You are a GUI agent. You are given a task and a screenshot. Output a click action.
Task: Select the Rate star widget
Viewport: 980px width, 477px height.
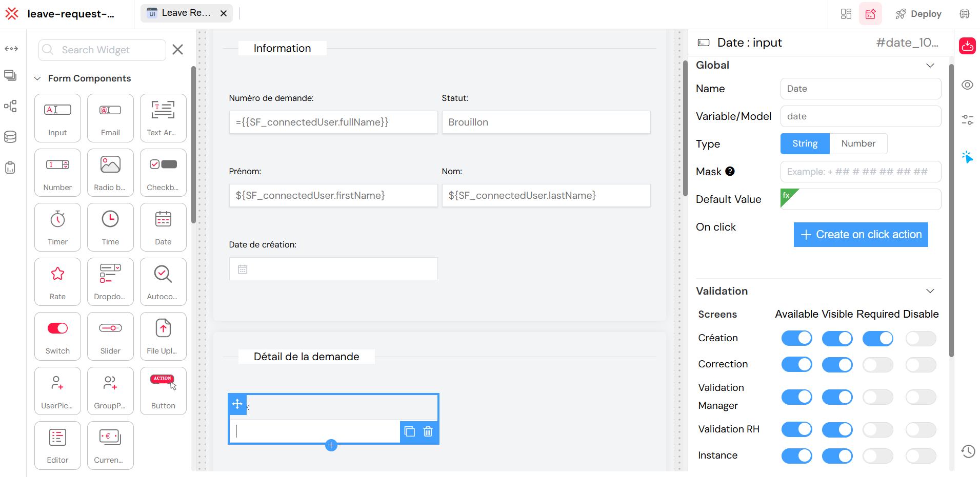click(x=57, y=281)
